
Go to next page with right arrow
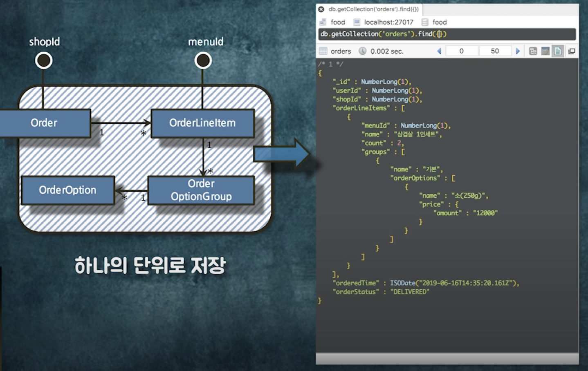tap(518, 51)
